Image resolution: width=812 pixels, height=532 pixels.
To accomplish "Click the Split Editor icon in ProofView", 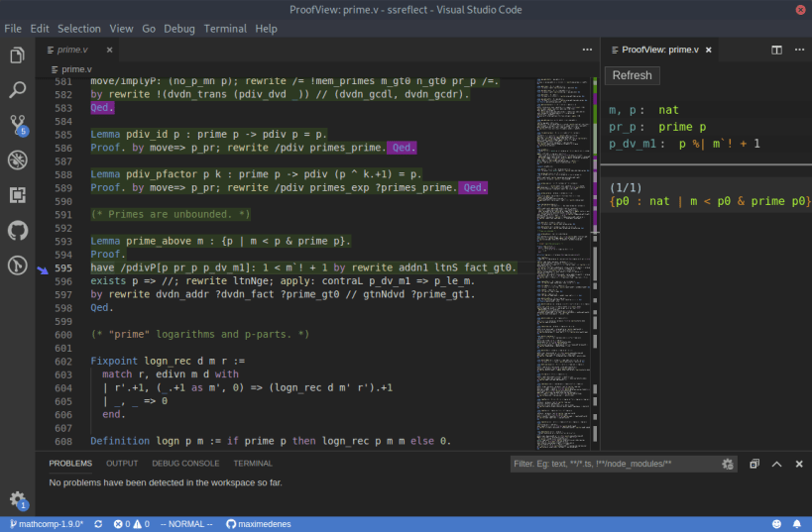I will coord(777,50).
